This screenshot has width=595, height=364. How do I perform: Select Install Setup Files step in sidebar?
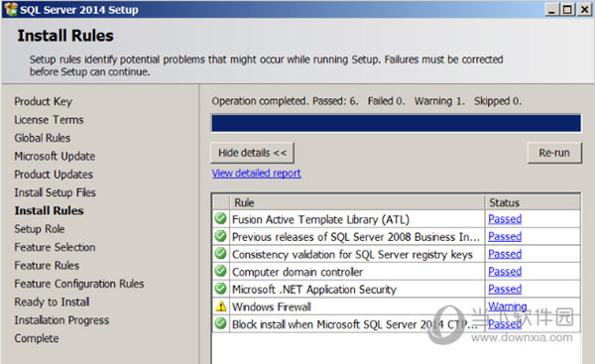click(x=55, y=192)
